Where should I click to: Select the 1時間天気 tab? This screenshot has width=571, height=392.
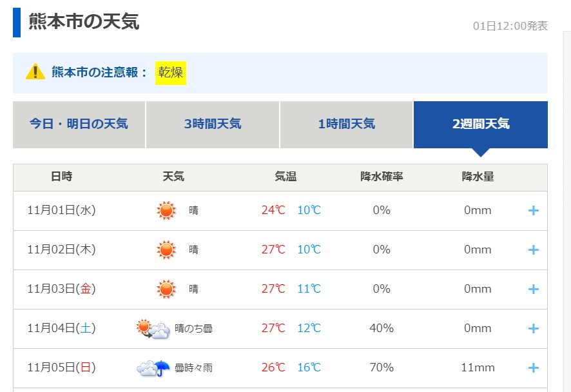click(x=346, y=124)
